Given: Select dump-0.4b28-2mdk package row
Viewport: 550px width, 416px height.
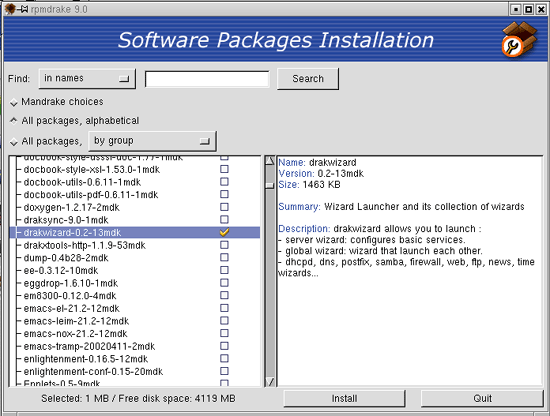Looking at the screenshot, I should 135,258.
